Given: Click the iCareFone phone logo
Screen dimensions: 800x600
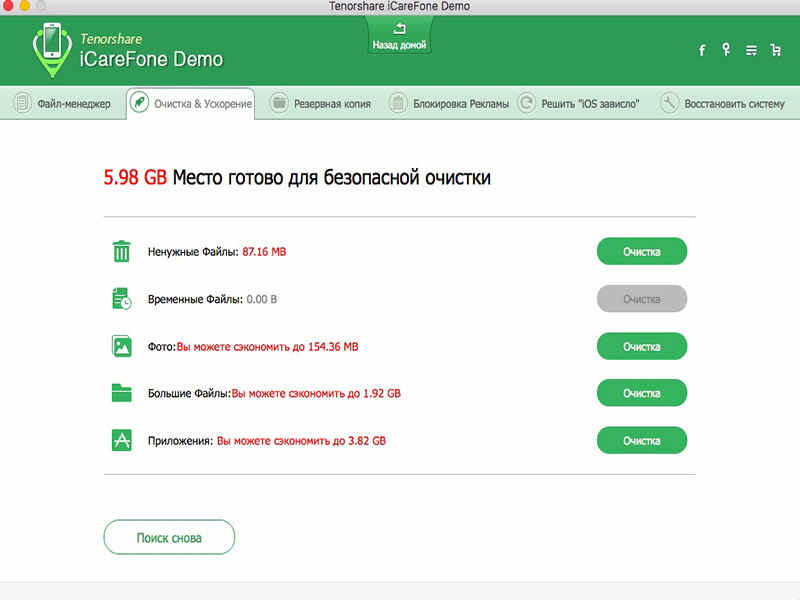Looking at the screenshot, I should 52,49.
